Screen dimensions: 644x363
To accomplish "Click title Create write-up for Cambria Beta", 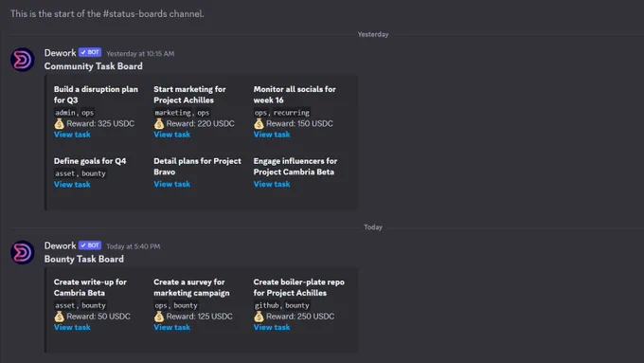I will coord(90,287).
